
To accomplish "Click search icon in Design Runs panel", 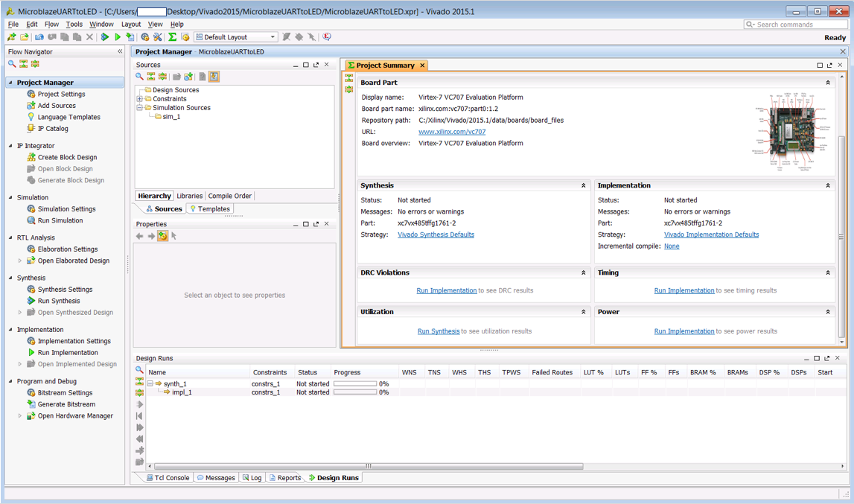I will pyautogui.click(x=139, y=370).
